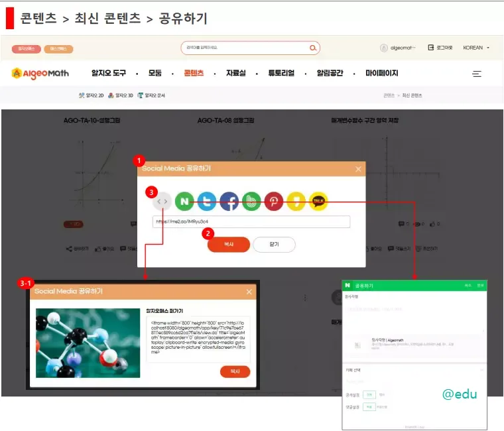Click the 로그아웃 logout link

click(440, 48)
